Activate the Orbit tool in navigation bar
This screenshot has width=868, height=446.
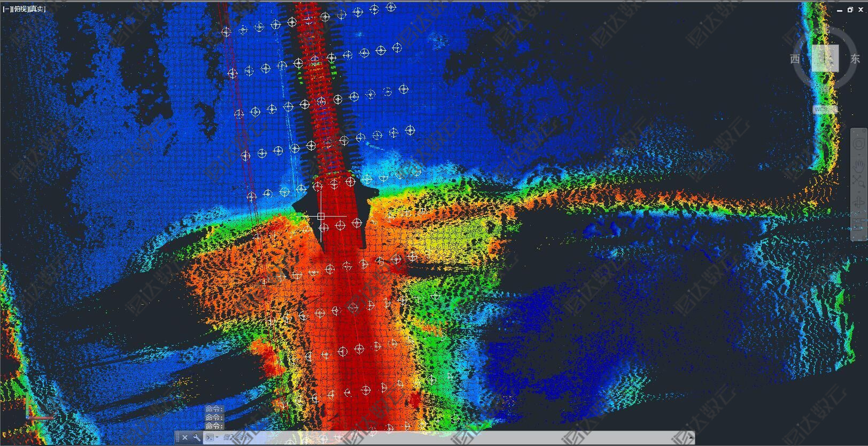coord(859,201)
